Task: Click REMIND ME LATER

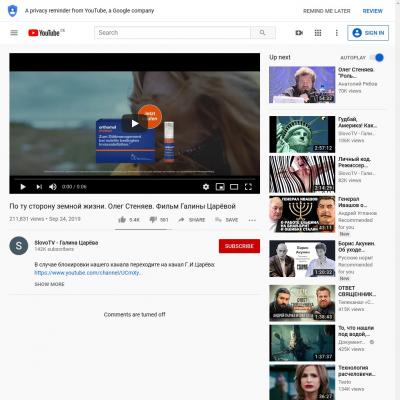Action: (327, 11)
